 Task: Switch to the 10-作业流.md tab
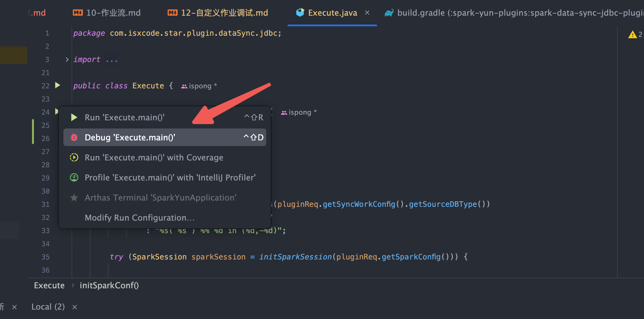[107, 13]
